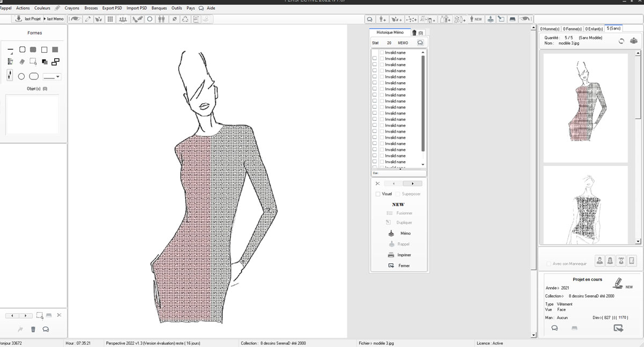
Task: Switch to the 0 Femme(s) tab
Action: (572, 28)
